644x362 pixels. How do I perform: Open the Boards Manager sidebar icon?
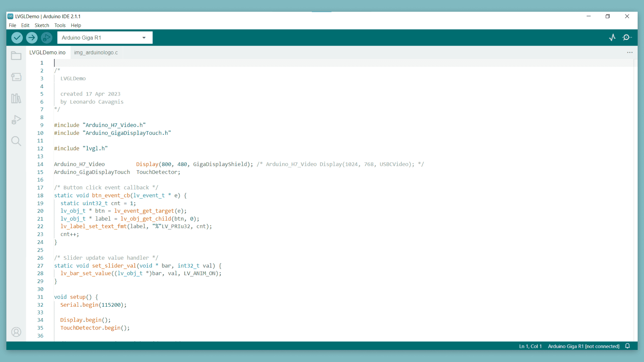(16, 77)
